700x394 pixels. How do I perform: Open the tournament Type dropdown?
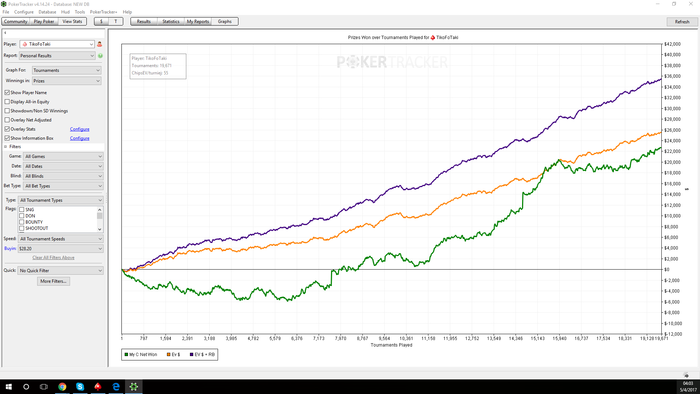[61, 200]
